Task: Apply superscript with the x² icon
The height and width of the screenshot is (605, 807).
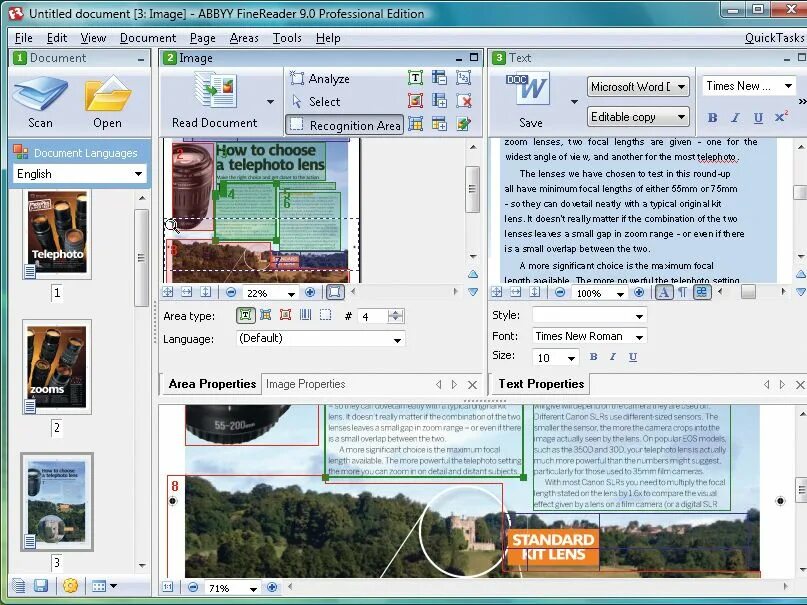Action: point(781,117)
